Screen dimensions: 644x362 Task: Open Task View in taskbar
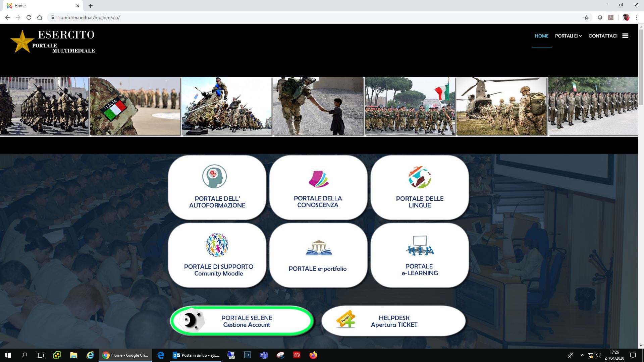click(x=40, y=355)
